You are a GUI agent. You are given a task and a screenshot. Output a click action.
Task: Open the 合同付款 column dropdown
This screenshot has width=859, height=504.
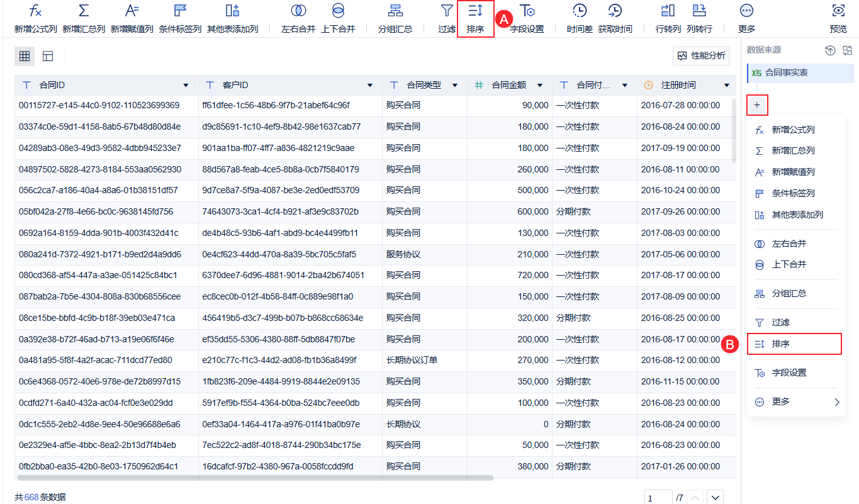(625, 85)
